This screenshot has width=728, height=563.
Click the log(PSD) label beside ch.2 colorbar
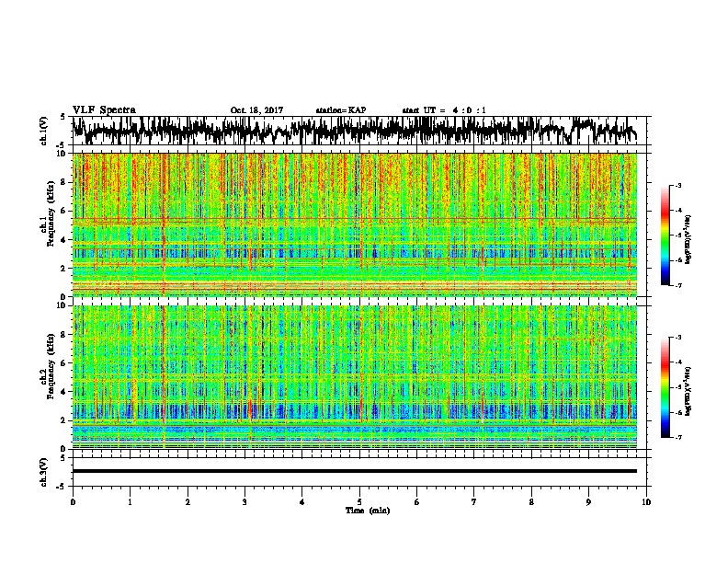(x=688, y=391)
